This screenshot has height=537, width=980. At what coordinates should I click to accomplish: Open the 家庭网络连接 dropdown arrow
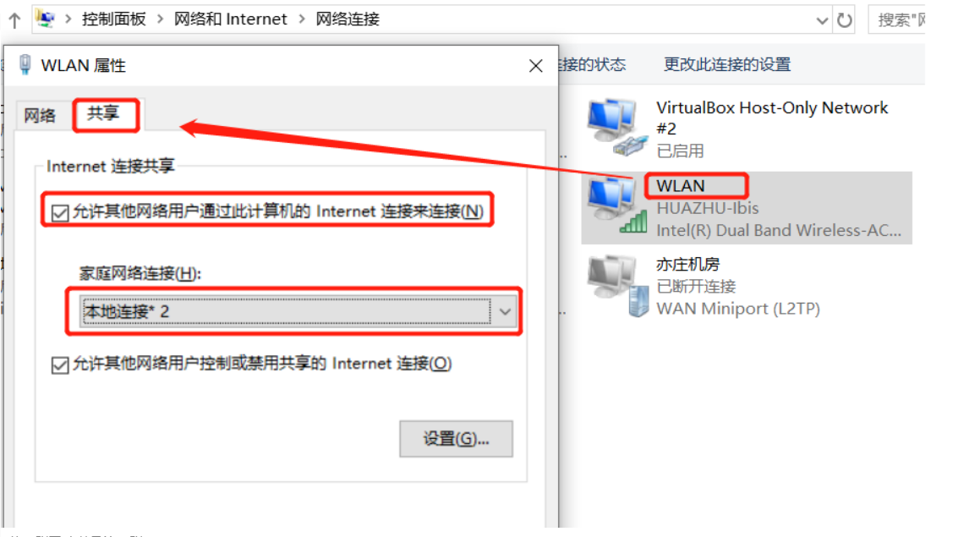click(x=505, y=311)
